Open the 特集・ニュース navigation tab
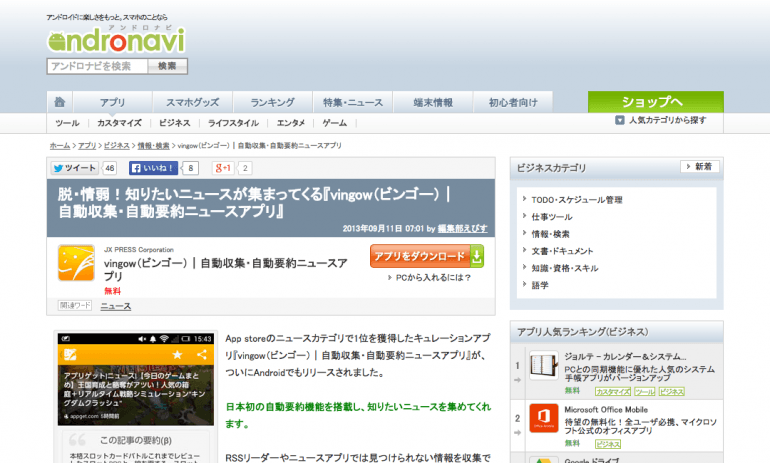Image resolution: width=770 pixels, height=463 pixels. click(x=353, y=102)
